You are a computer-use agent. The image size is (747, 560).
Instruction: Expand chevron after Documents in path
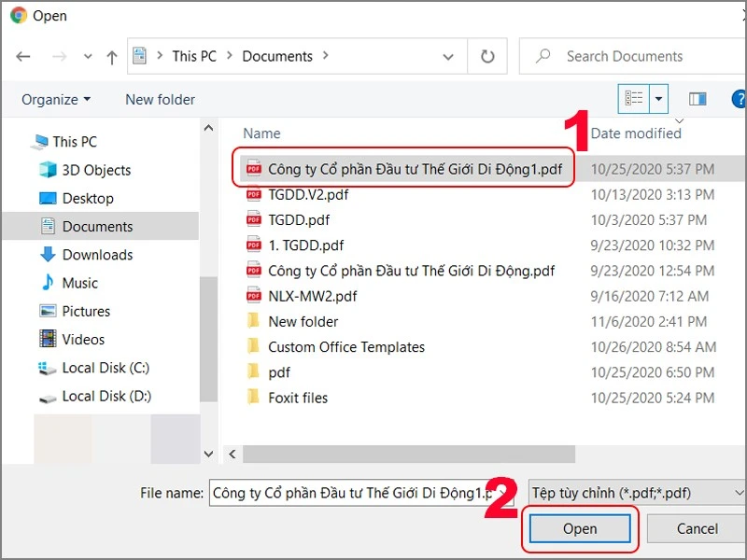326,56
